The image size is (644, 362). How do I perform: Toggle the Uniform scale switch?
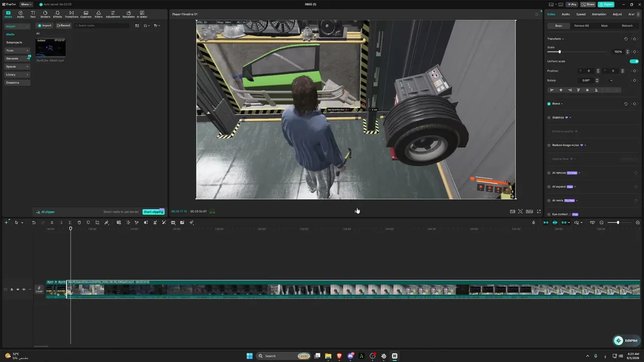tap(634, 61)
